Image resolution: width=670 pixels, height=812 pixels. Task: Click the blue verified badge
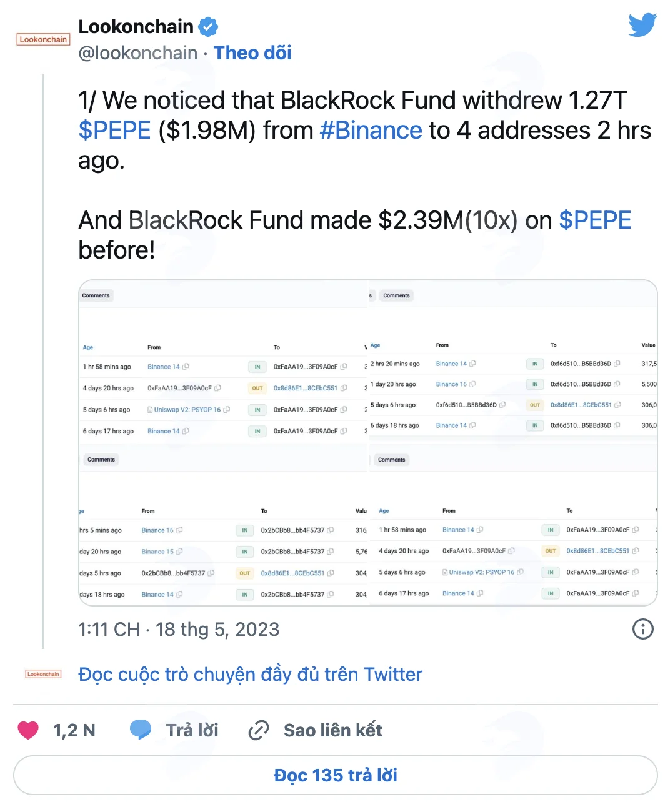[x=208, y=27]
